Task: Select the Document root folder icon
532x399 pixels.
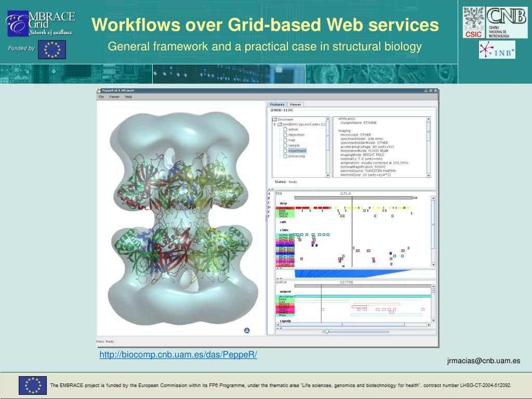Action: [x=274, y=119]
